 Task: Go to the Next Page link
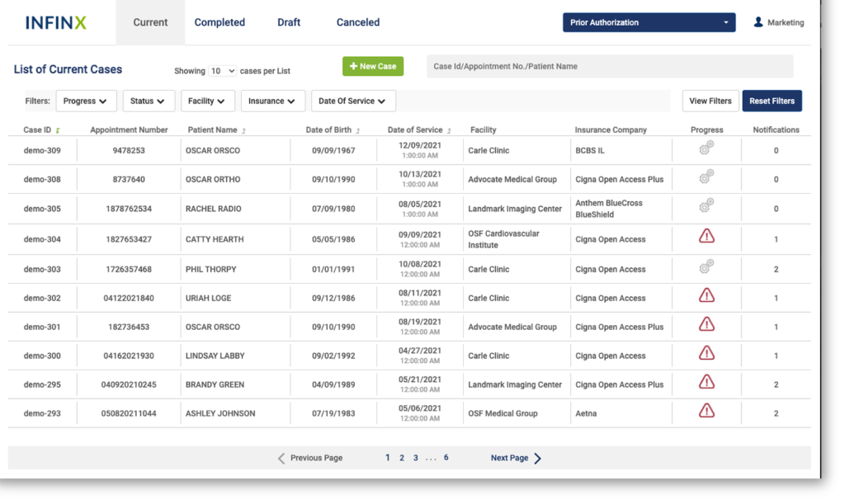click(516, 458)
